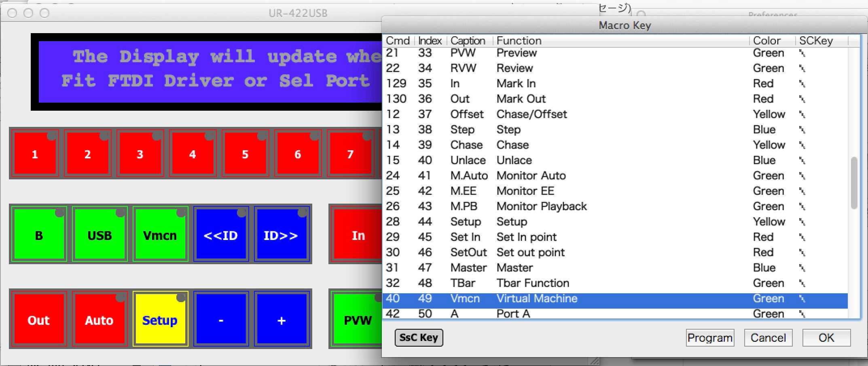Click the Macro Key list scrollbar thumb

854,183
